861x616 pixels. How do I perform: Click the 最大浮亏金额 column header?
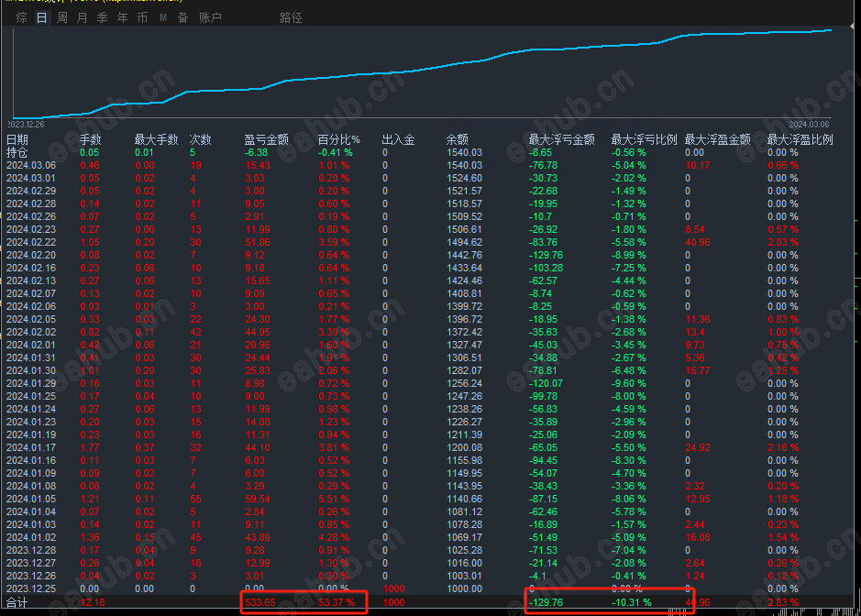(x=561, y=139)
